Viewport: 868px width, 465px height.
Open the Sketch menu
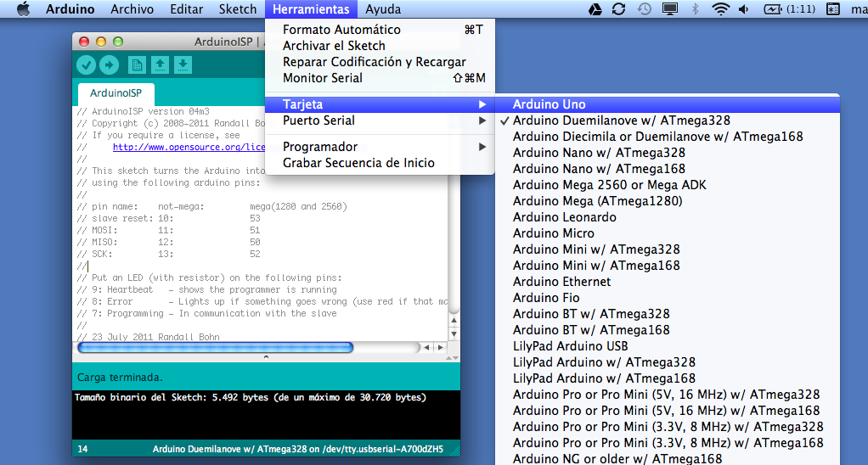pos(238,8)
